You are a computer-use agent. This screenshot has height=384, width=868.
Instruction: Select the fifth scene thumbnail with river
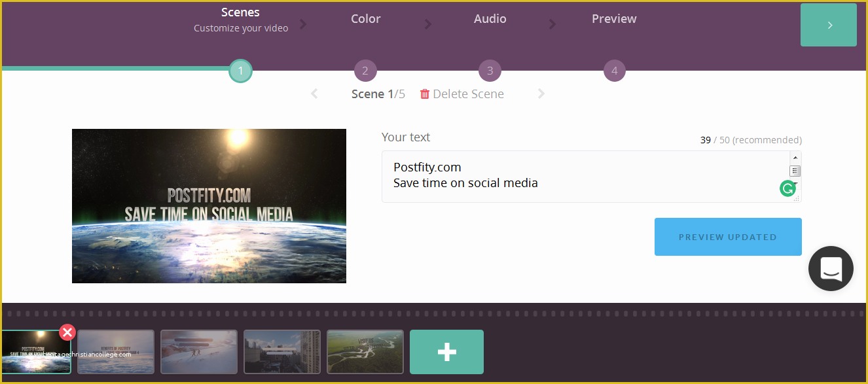(365, 352)
